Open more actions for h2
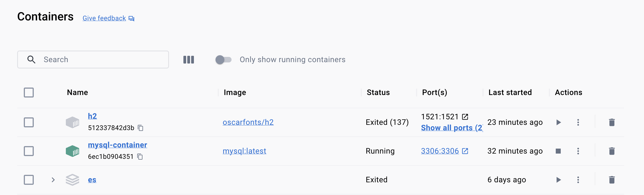The image size is (644, 195). (578, 122)
